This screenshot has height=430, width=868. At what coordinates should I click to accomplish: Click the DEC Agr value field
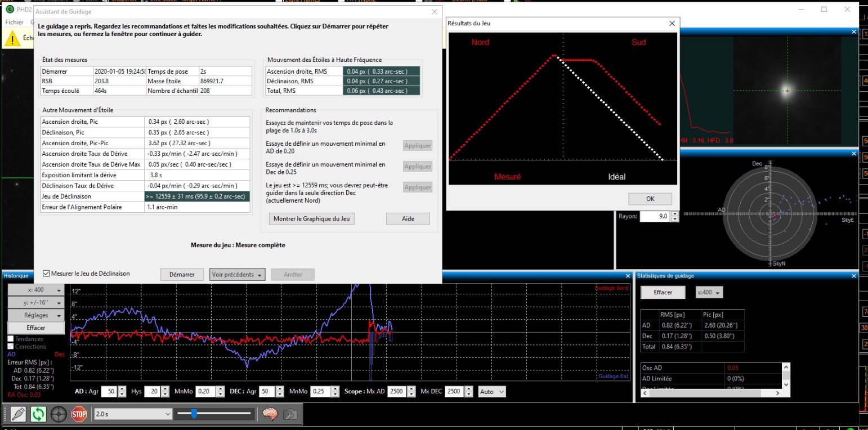[267, 391]
